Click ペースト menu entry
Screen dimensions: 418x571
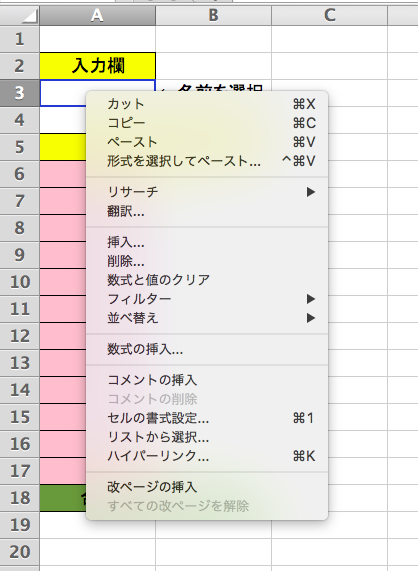coord(207,142)
